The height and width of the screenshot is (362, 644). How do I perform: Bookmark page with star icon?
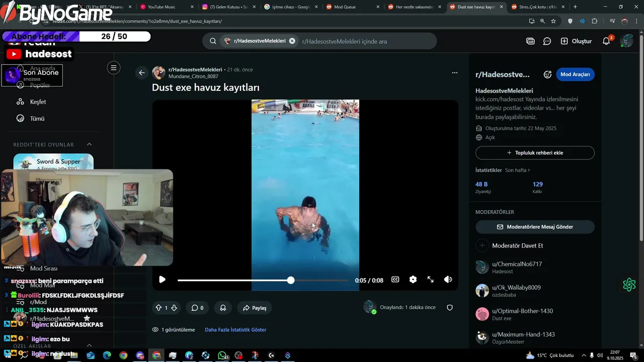coord(553,21)
